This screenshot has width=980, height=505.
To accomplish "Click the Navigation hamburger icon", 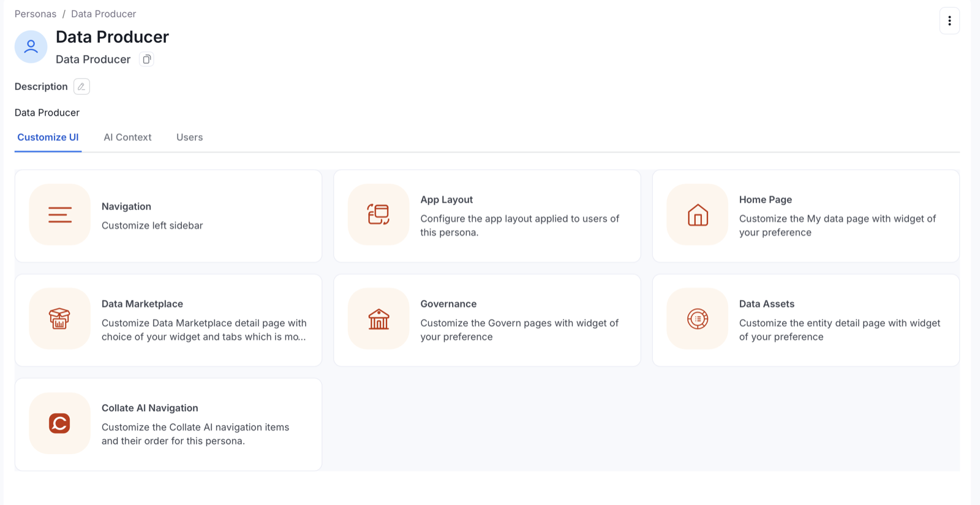I will pyautogui.click(x=60, y=214).
